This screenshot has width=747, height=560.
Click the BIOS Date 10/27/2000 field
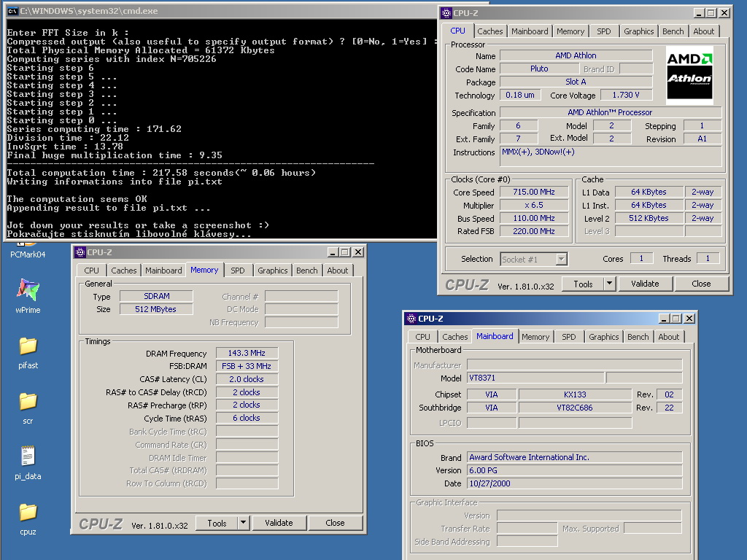pos(575,483)
